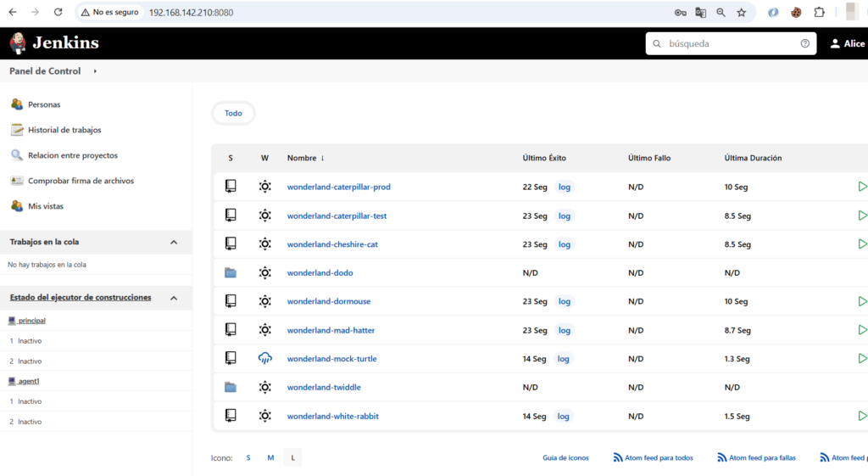Reload the page in the browser
The width and height of the screenshot is (868, 476).
(58, 12)
